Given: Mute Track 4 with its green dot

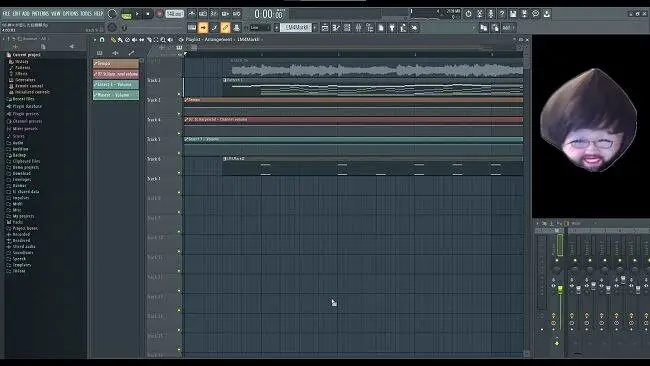Looking at the screenshot, I should click(179, 133).
